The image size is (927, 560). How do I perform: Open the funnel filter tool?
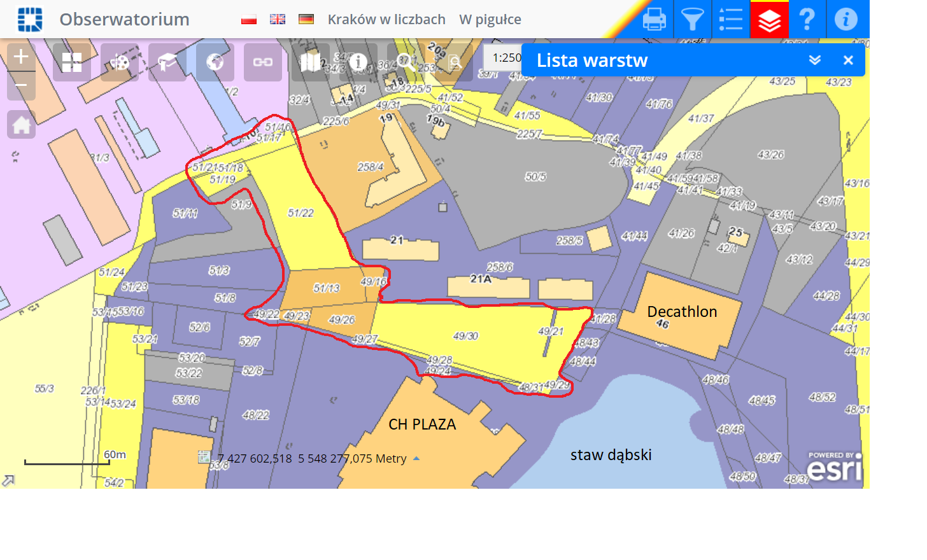click(x=693, y=19)
